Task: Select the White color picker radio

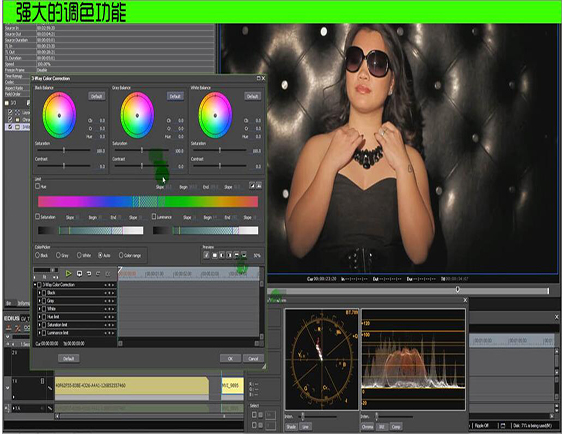Action: [x=79, y=255]
